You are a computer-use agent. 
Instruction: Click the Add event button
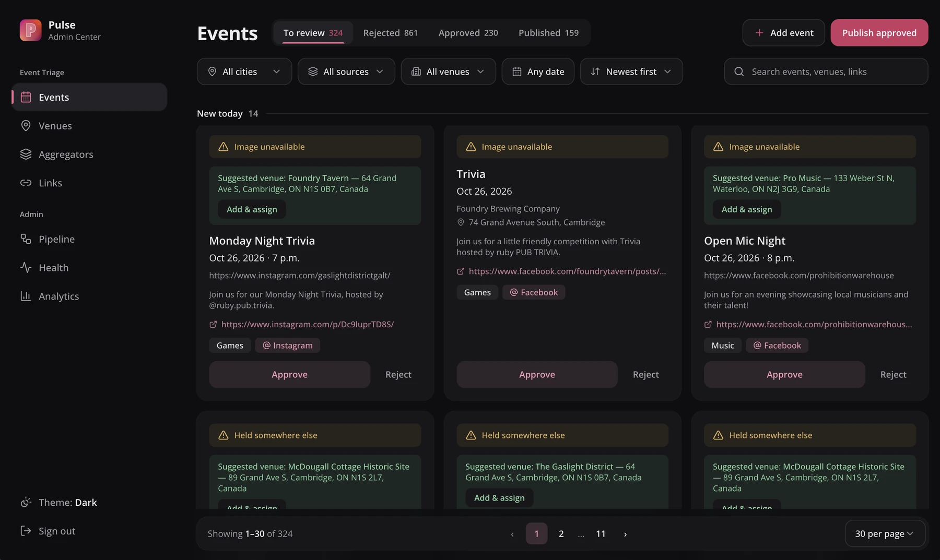pyautogui.click(x=783, y=33)
